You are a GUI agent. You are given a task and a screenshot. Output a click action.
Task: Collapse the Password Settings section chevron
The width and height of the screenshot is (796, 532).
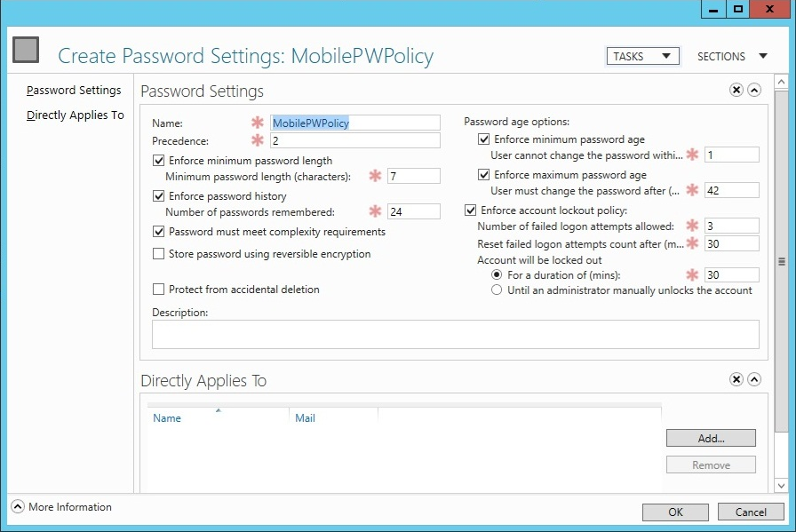pos(754,90)
